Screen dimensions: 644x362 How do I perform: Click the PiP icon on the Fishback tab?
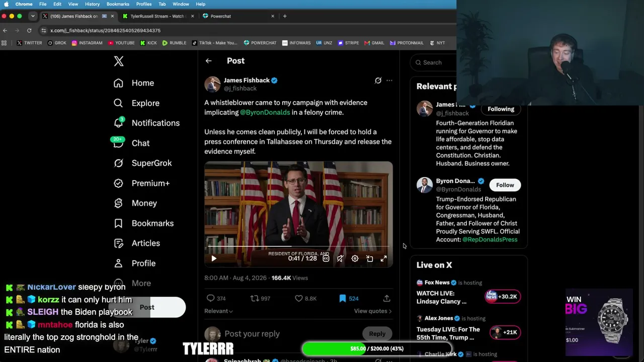click(104, 16)
